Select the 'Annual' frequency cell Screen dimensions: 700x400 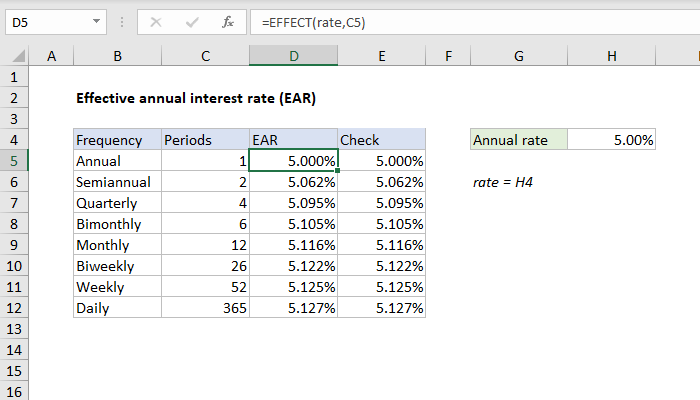coord(117,161)
